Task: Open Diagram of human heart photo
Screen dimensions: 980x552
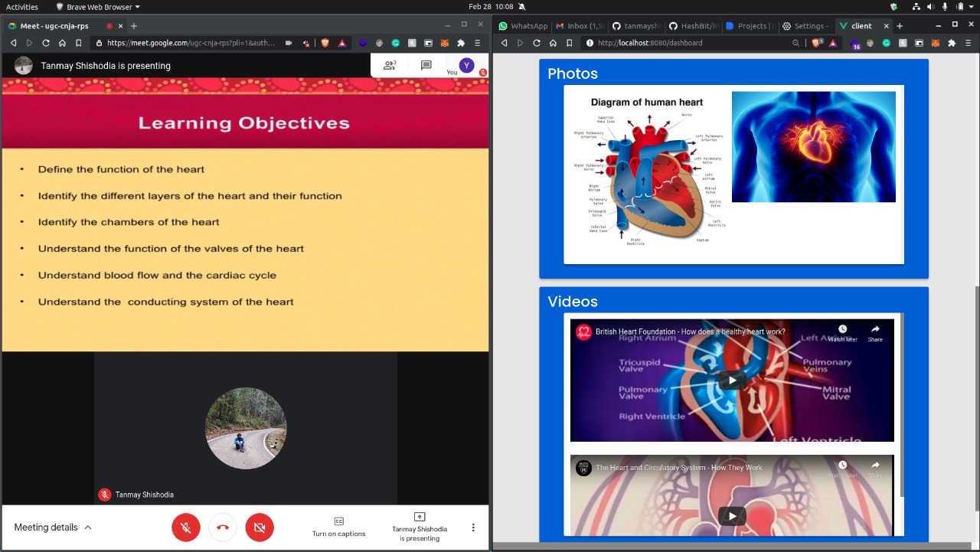Action: tap(648, 171)
